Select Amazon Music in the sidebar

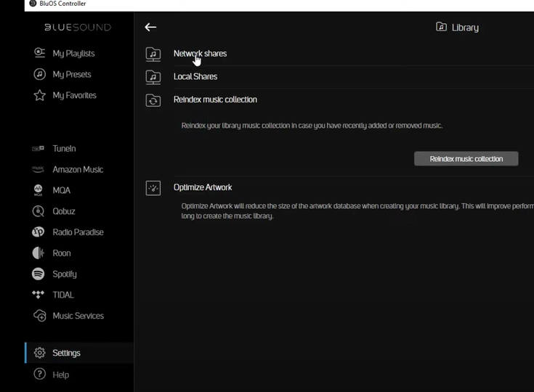coord(78,169)
